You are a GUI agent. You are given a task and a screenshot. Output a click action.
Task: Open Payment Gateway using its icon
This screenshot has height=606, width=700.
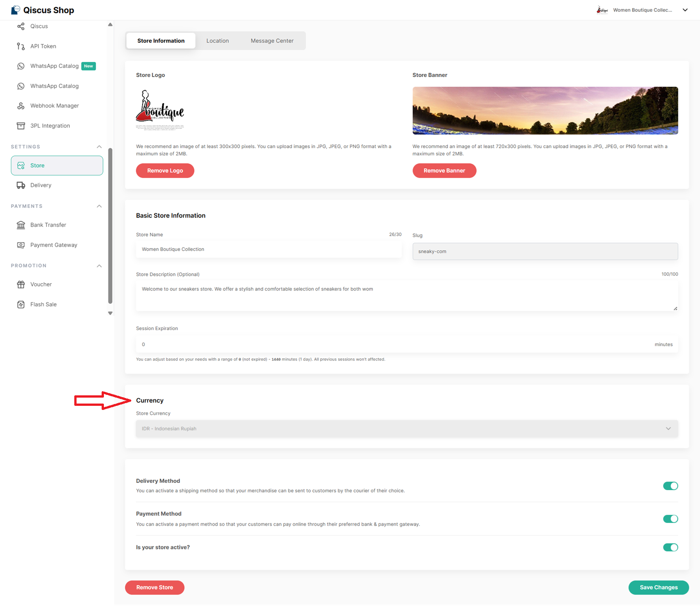point(21,245)
